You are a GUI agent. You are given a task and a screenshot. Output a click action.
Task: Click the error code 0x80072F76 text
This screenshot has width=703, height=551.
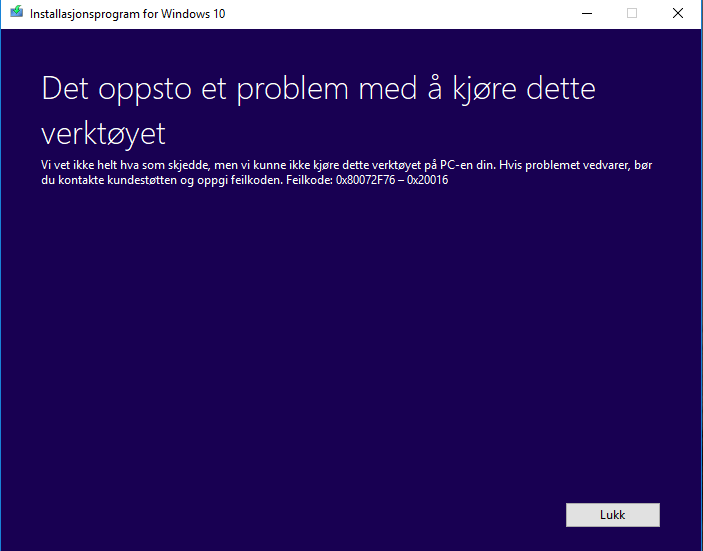tap(365, 180)
